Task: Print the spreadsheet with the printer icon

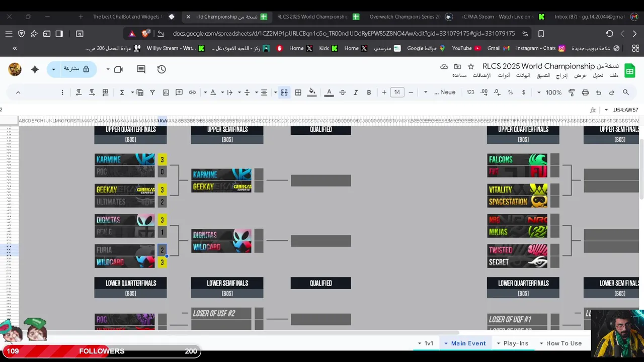Action: click(585, 93)
